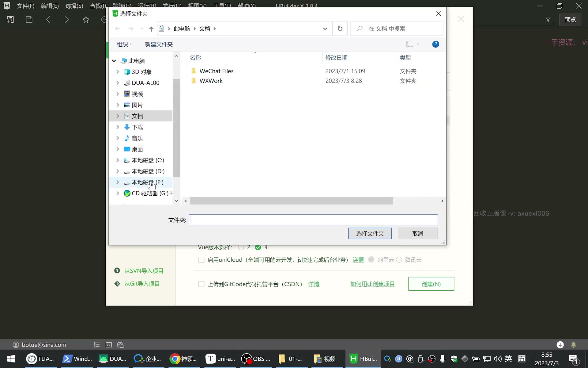This screenshot has width=588, height=368.
Task: Open the 编辑(E) menu
Action: click(50, 6)
